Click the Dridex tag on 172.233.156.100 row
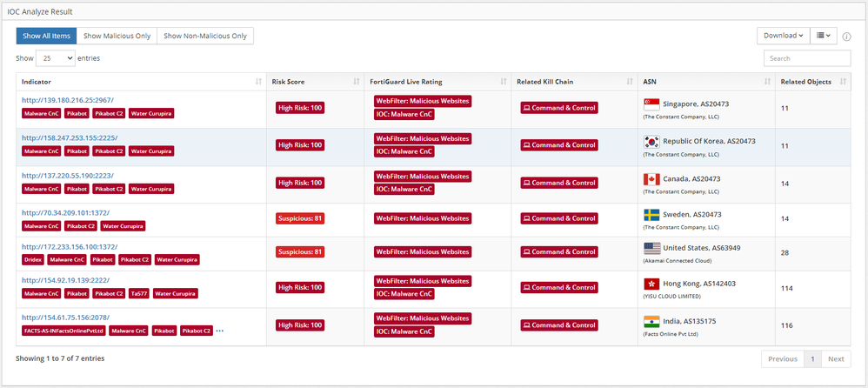Viewport: 868px width, 388px height. point(33,259)
